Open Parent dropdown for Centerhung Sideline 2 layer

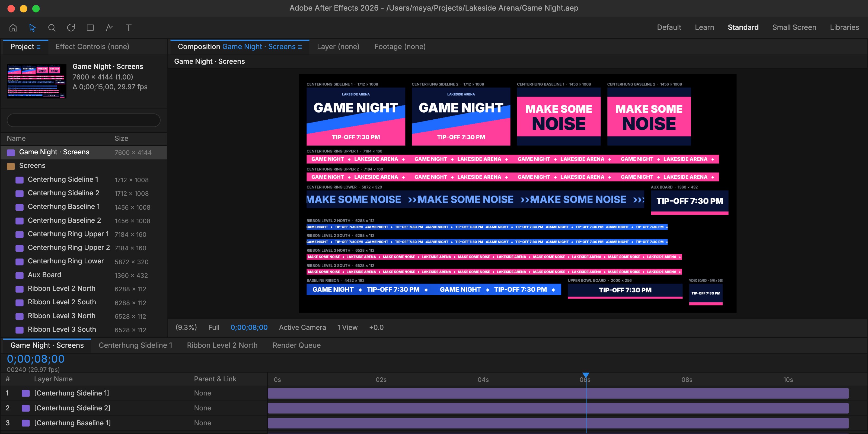point(203,408)
